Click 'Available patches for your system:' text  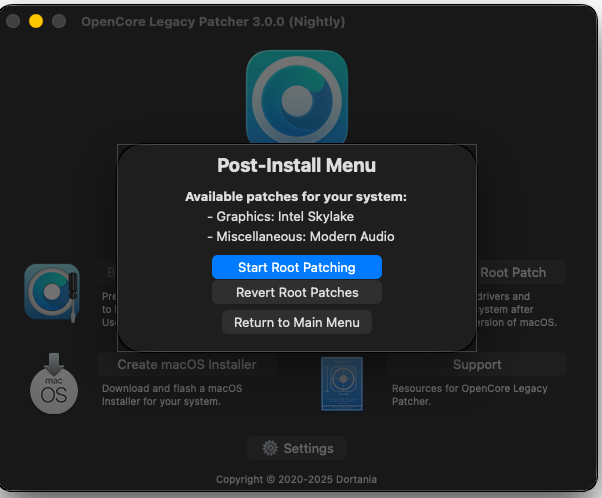(x=296, y=197)
